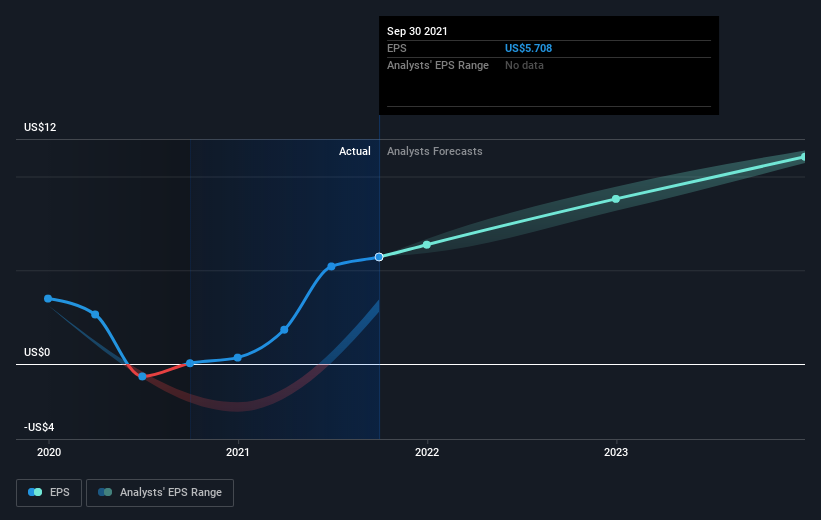Screen dimensions: 821x520
Task: Click the Analysts Forecasts label
Action: [x=435, y=151]
